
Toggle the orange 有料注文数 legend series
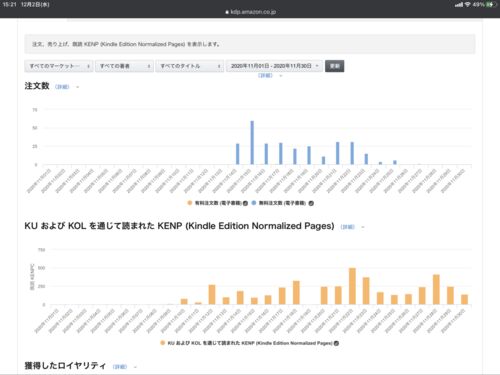190,203
